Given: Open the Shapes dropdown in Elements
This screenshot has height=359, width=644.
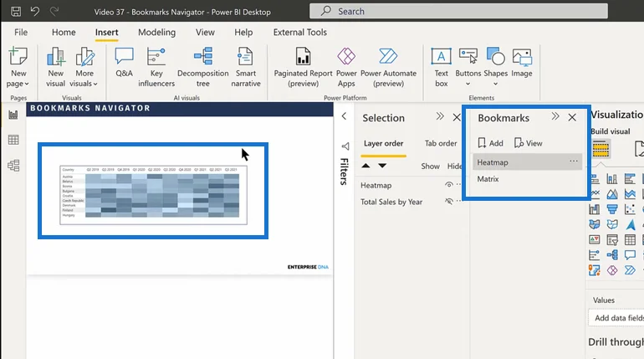Looking at the screenshot, I should [x=495, y=84].
